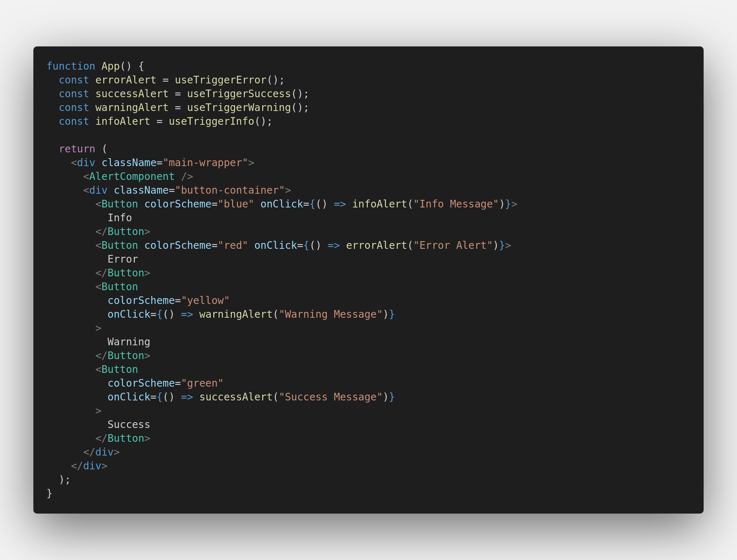Click the "Success Message" string
The height and width of the screenshot is (560, 737).
(331, 397)
